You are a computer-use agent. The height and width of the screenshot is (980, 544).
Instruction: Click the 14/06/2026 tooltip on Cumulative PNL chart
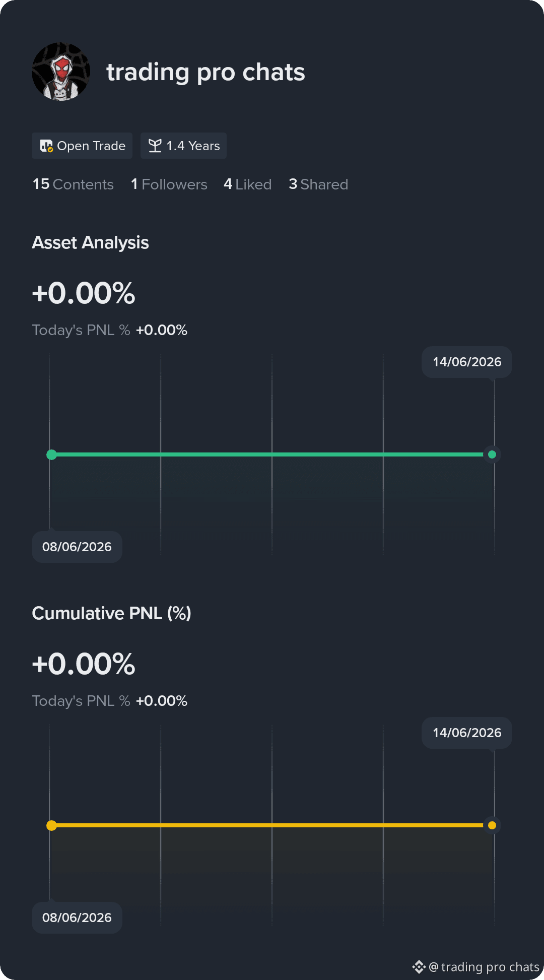[x=467, y=733]
